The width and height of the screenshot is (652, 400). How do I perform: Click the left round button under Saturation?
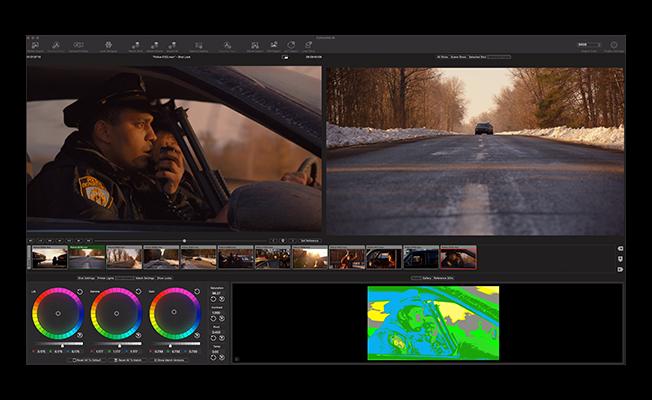point(213,299)
